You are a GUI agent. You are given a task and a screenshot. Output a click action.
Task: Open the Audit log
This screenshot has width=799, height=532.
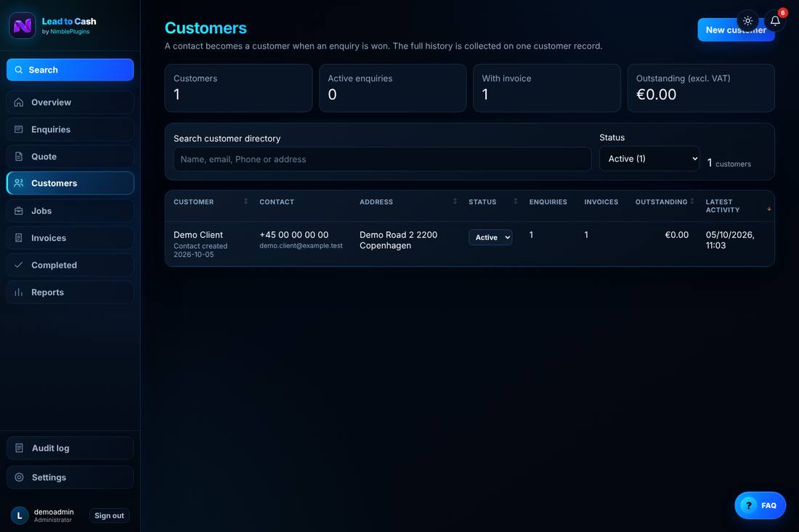(70, 448)
